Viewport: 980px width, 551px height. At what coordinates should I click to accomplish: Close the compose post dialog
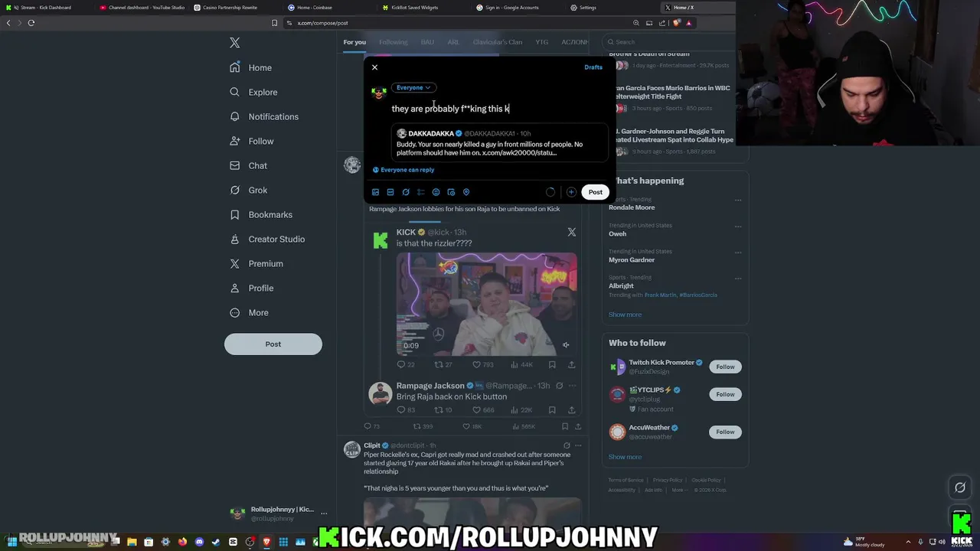pyautogui.click(x=374, y=67)
